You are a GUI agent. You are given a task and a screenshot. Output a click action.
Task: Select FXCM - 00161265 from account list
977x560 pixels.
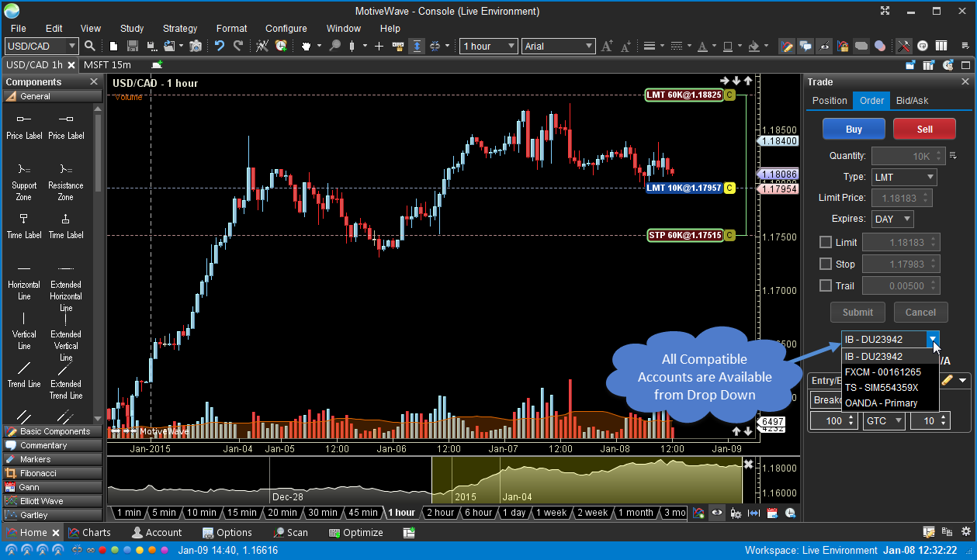pyautogui.click(x=890, y=372)
